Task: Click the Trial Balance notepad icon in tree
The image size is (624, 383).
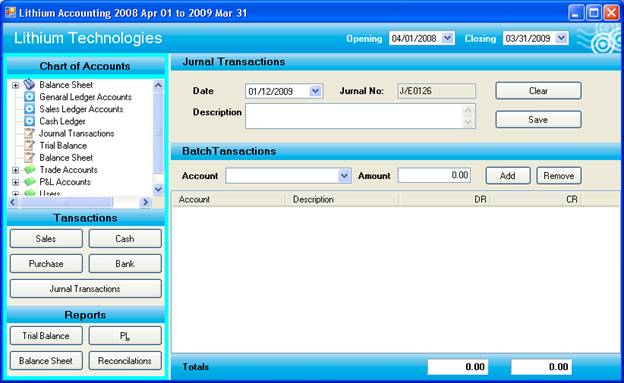Action: click(29, 145)
